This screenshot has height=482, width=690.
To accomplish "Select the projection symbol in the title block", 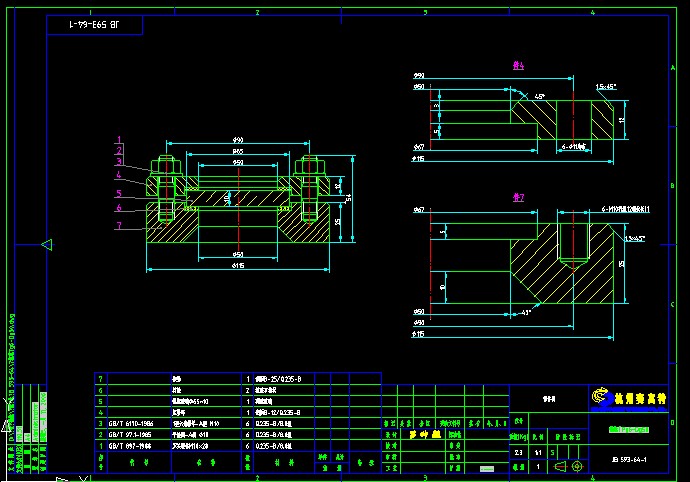I will [568, 466].
